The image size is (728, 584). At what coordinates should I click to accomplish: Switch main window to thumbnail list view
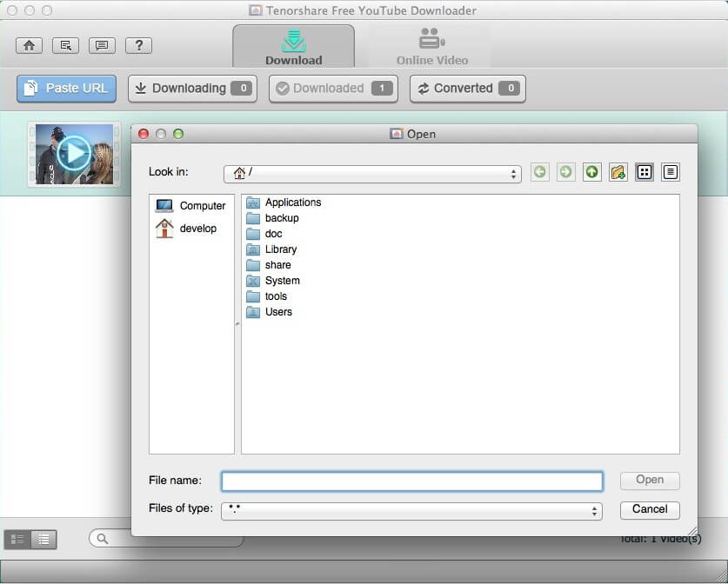click(x=17, y=540)
